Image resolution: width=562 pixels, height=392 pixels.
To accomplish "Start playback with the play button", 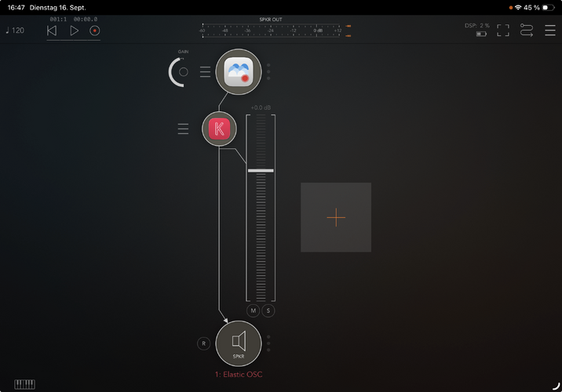I will [x=74, y=31].
